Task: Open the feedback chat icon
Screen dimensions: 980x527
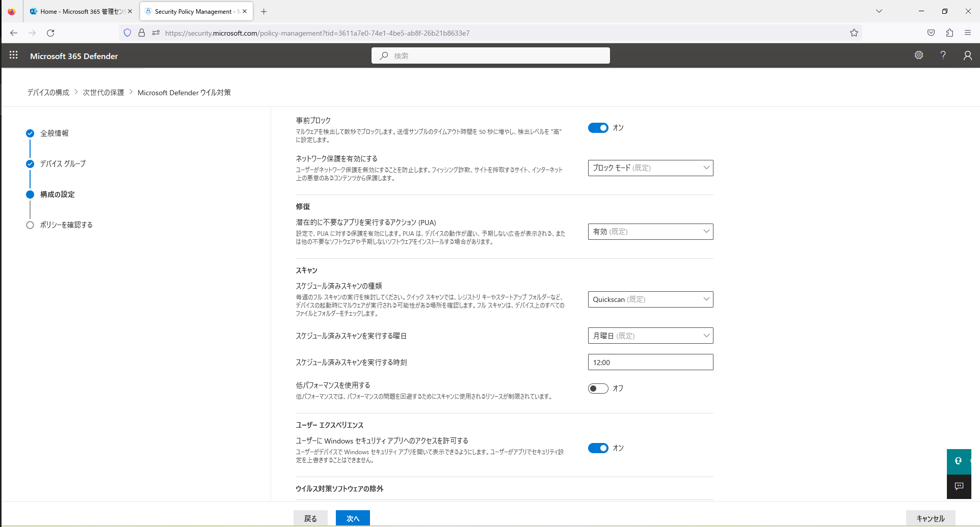Action: pos(959,486)
